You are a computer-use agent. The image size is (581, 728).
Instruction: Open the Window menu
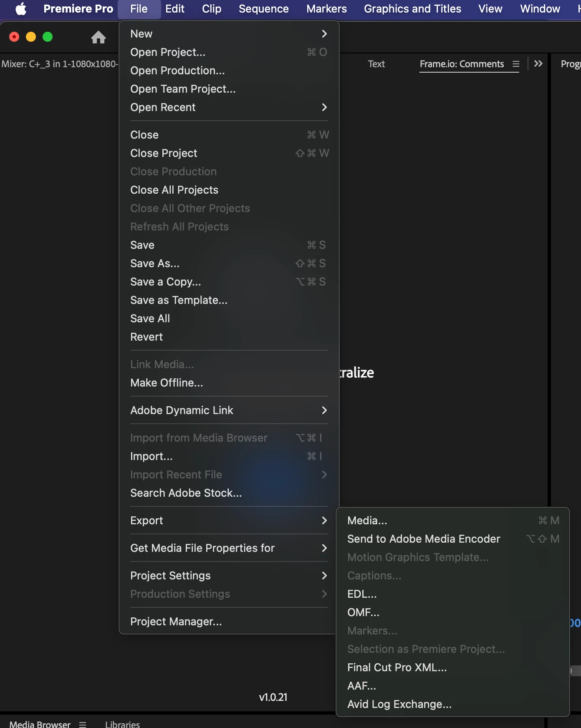[x=540, y=9]
